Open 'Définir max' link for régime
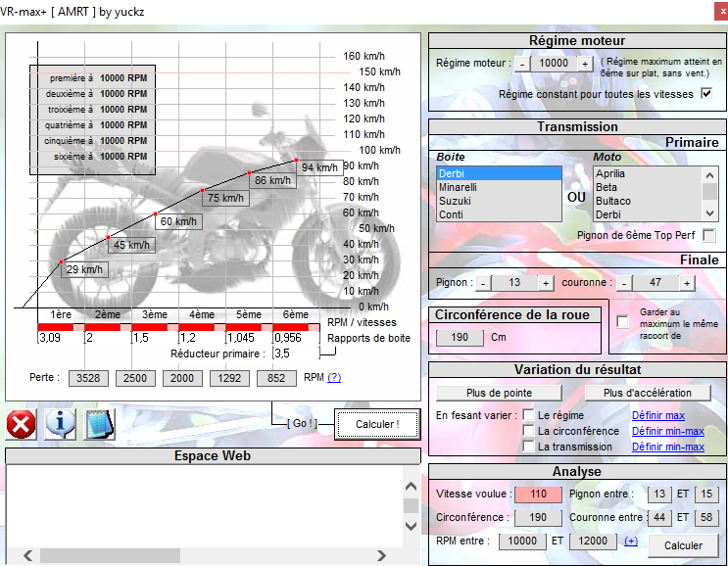Image resolution: width=728 pixels, height=566 pixels. click(657, 415)
